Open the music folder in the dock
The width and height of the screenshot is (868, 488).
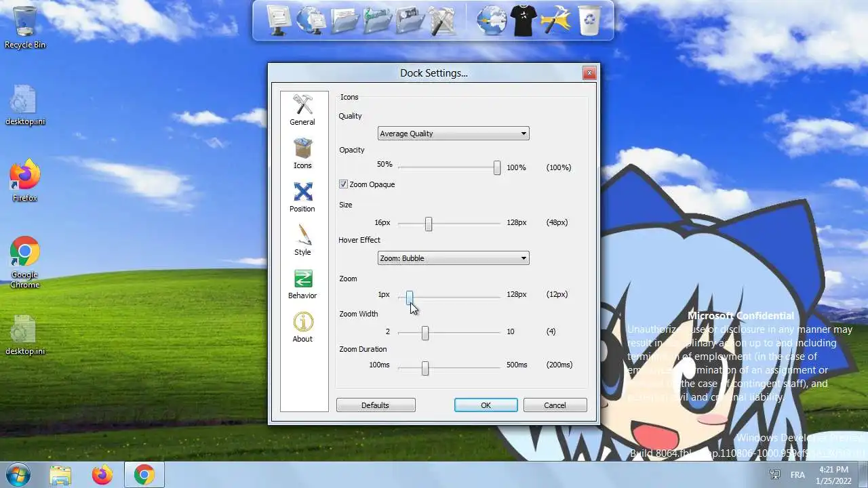point(377,20)
